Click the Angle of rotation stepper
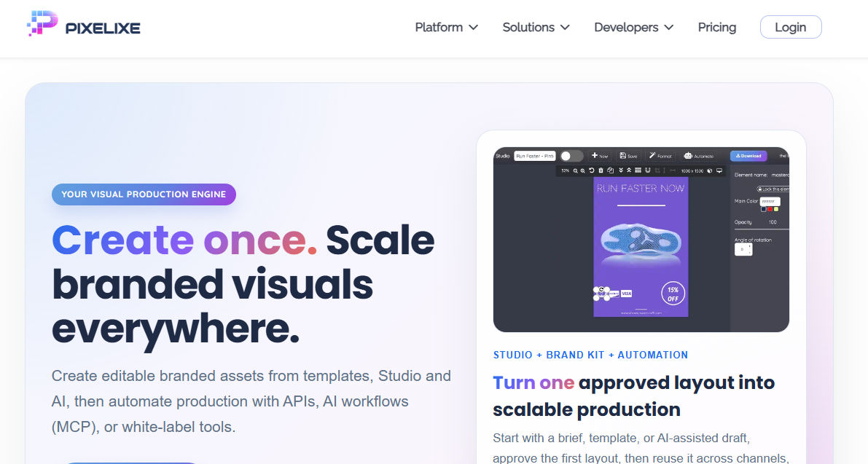 tap(743, 249)
